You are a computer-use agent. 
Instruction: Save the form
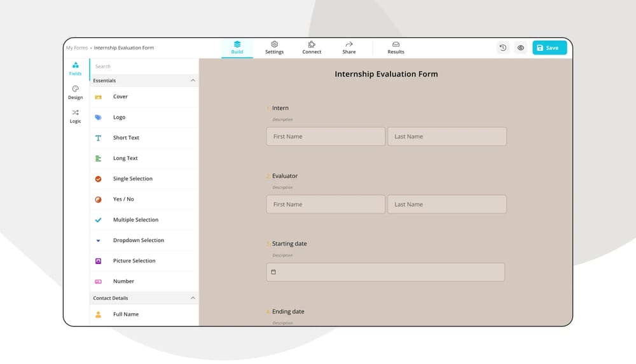549,48
